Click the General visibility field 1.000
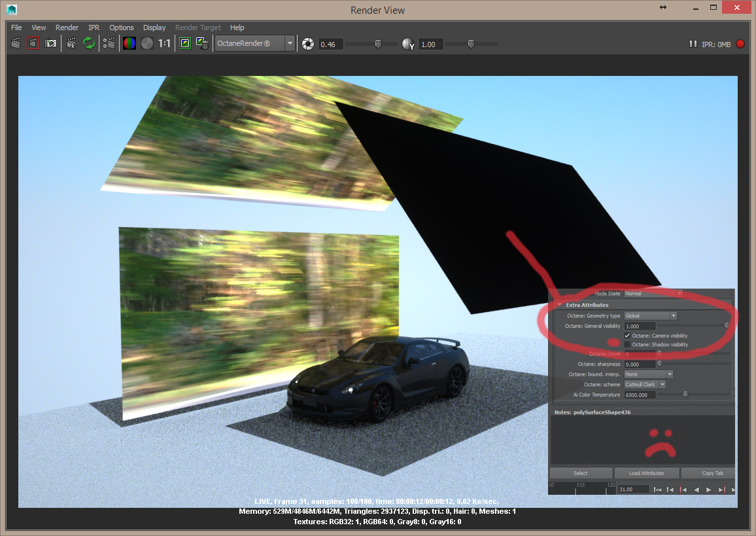756x536 pixels. point(640,326)
